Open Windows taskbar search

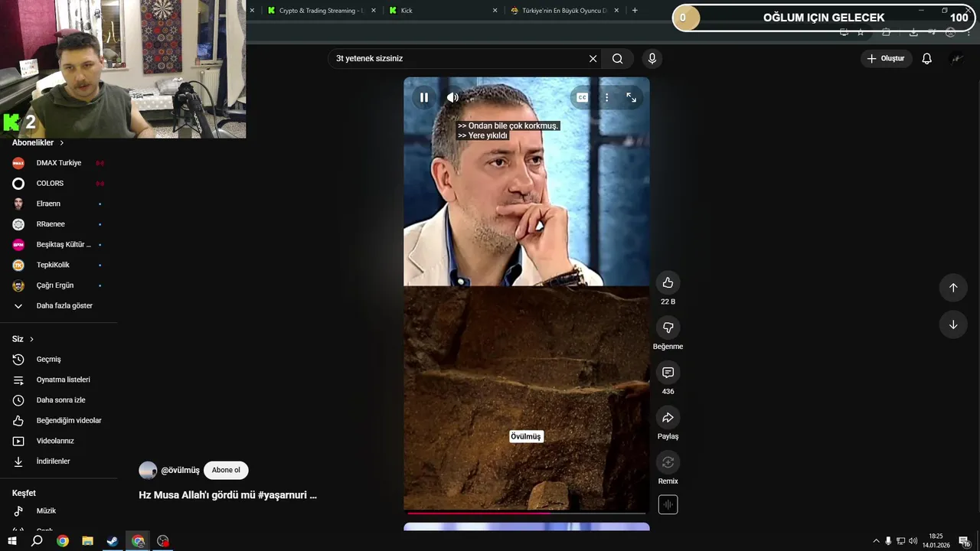click(x=37, y=541)
